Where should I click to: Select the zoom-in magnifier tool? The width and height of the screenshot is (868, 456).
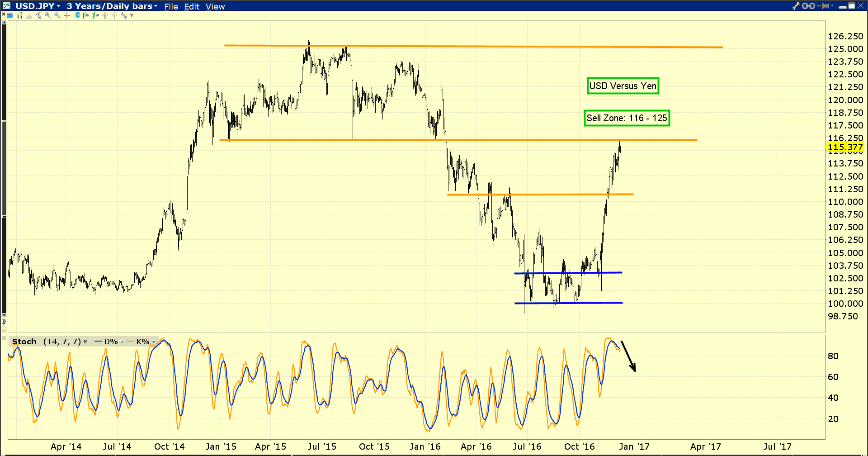(47, 15)
